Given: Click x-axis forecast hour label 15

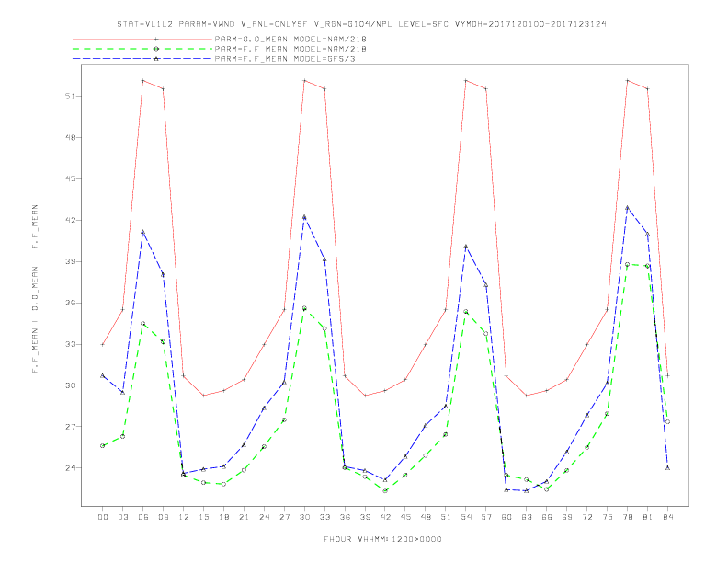Looking at the screenshot, I should (203, 517).
